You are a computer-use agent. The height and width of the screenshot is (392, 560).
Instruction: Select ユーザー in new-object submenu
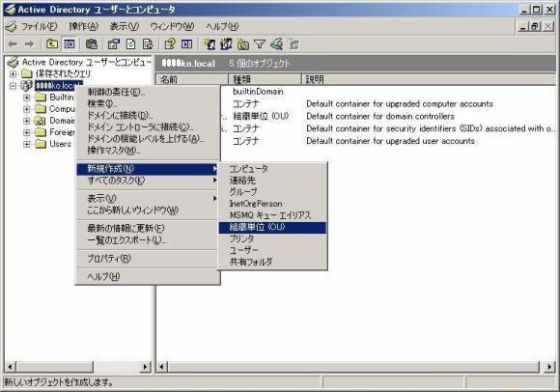point(272,250)
